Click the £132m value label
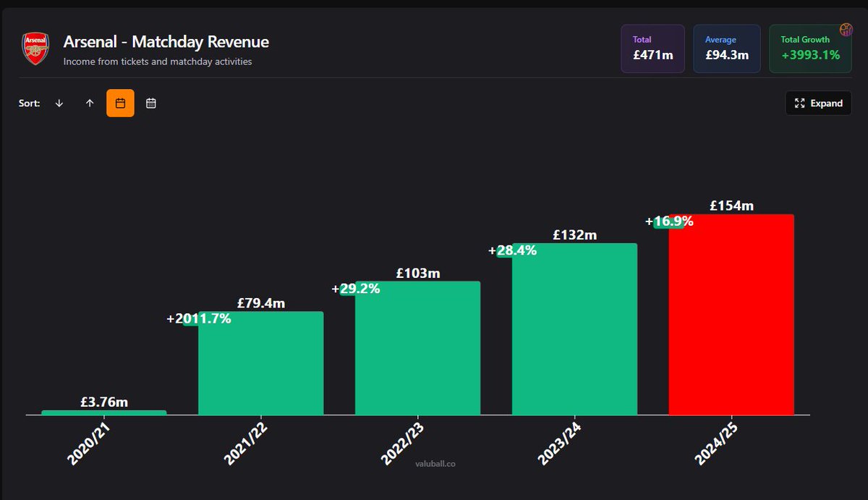The image size is (868, 500). (x=575, y=235)
